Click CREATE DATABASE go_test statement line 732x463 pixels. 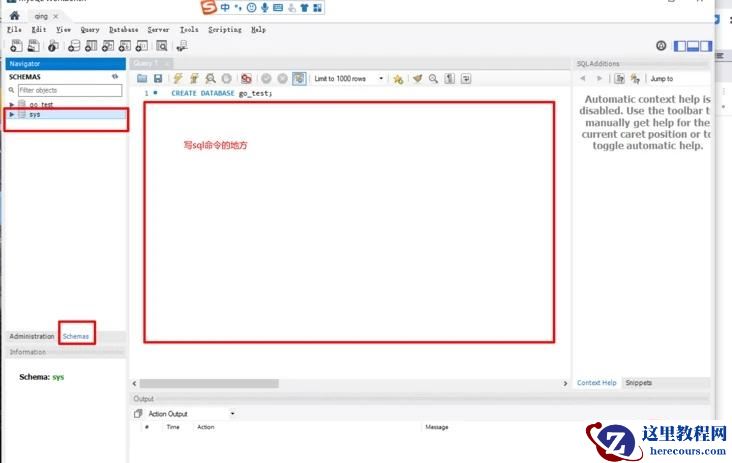[221, 93]
